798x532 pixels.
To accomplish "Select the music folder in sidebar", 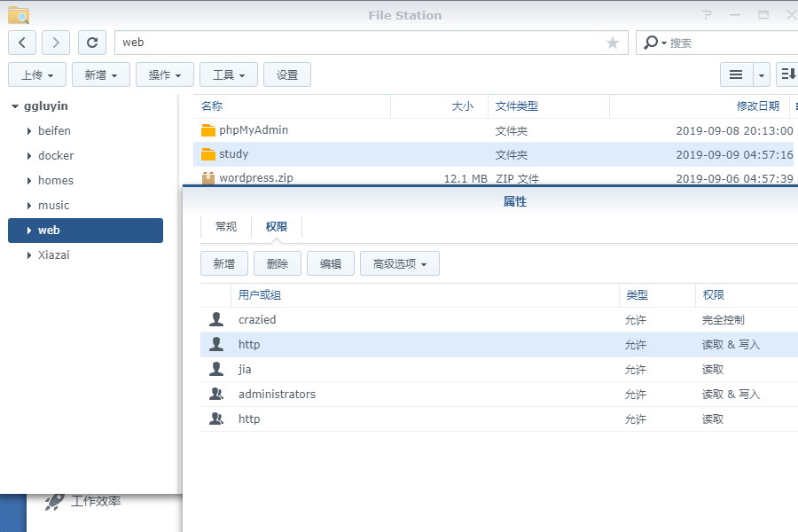I will tap(55, 205).
